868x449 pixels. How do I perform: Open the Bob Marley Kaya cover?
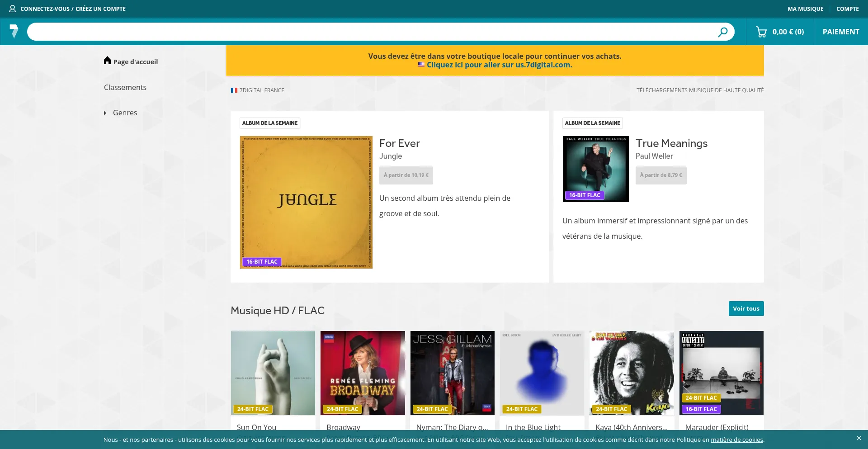[632, 373]
